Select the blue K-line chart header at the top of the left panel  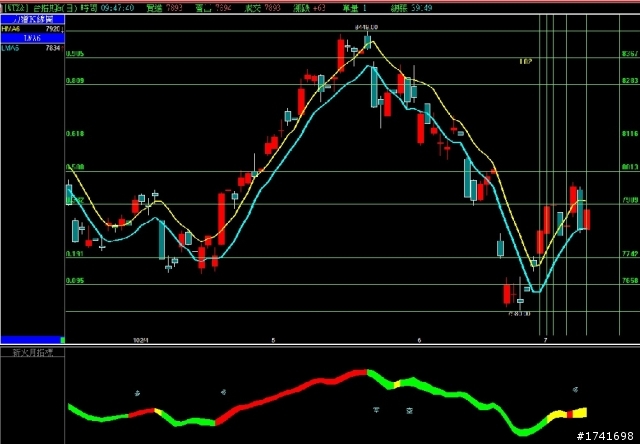coord(33,19)
